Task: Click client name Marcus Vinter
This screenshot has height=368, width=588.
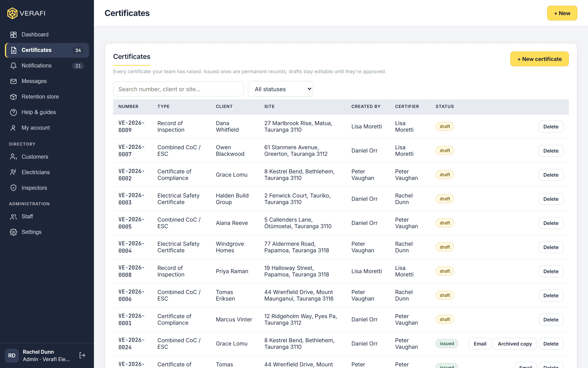Action: click(x=234, y=319)
